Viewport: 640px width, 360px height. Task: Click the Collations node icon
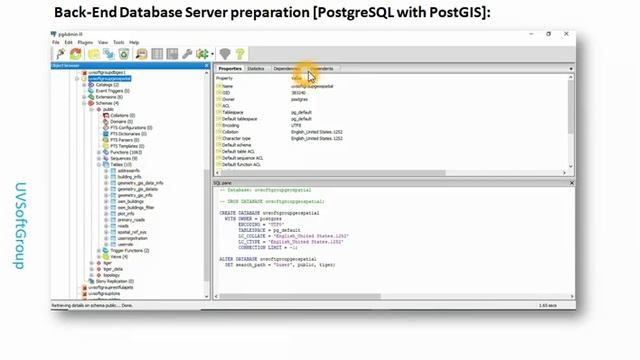pyautogui.click(x=106, y=116)
